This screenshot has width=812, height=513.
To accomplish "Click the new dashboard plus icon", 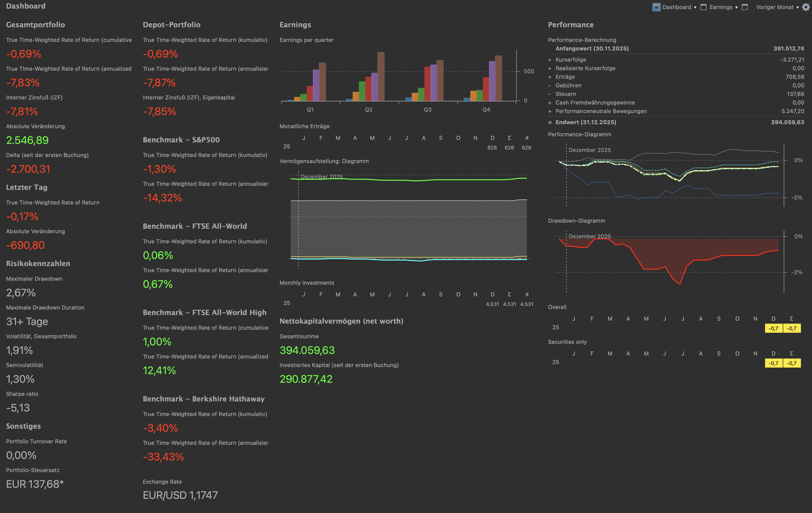I will [x=745, y=7].
